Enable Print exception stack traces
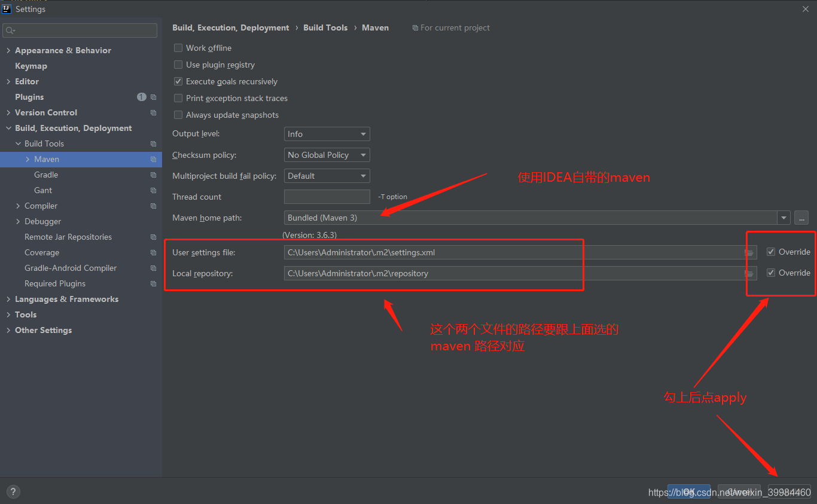 coord(178,98)
